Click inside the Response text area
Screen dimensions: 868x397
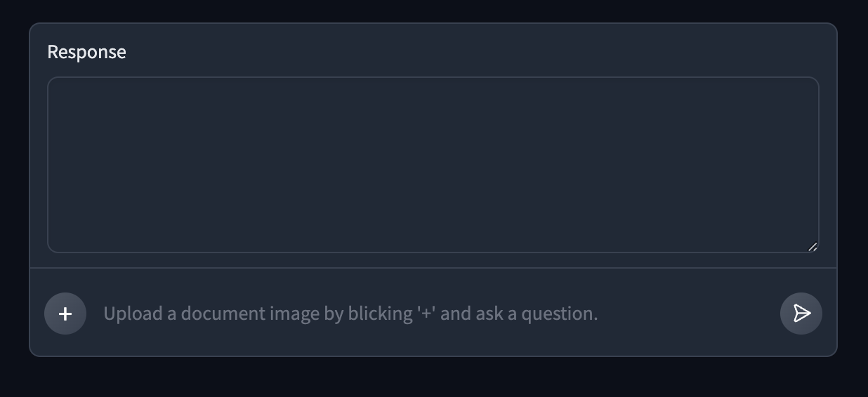pos(433,165)
